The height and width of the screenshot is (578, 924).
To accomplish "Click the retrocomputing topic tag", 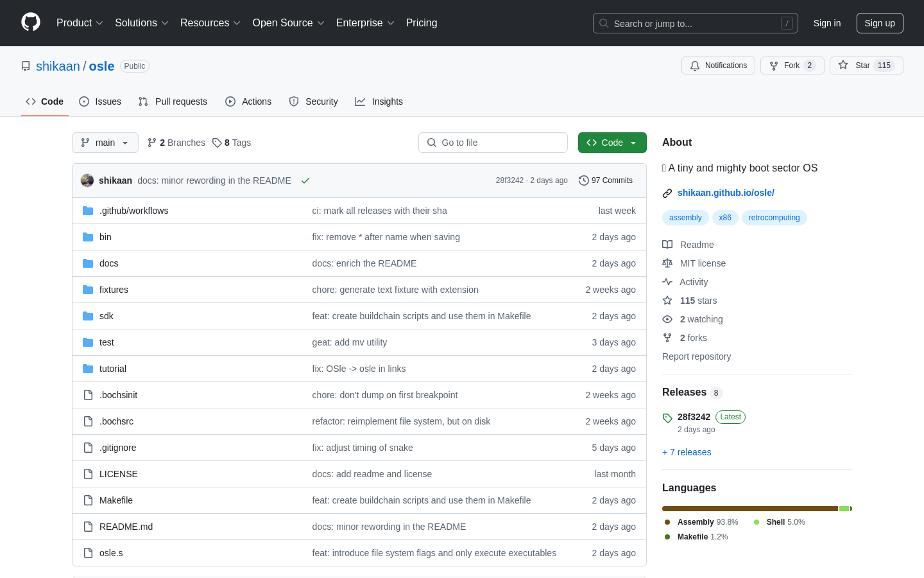I will (774, 218).
